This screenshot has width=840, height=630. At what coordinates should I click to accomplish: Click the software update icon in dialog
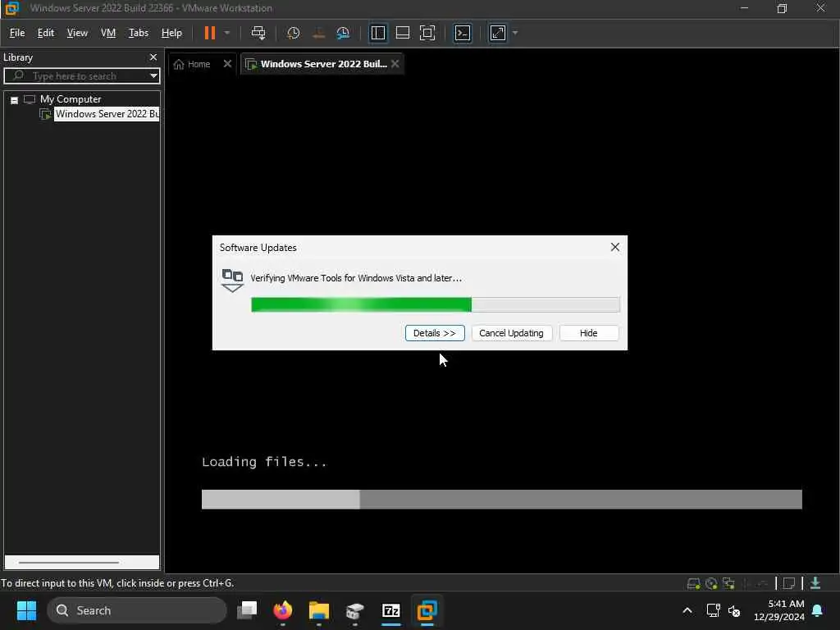(232, 281)
